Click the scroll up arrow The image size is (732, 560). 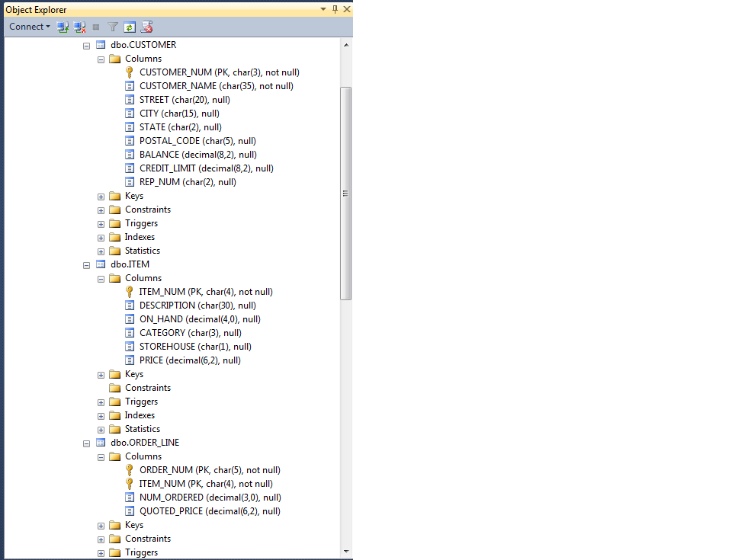pos(346,45)
